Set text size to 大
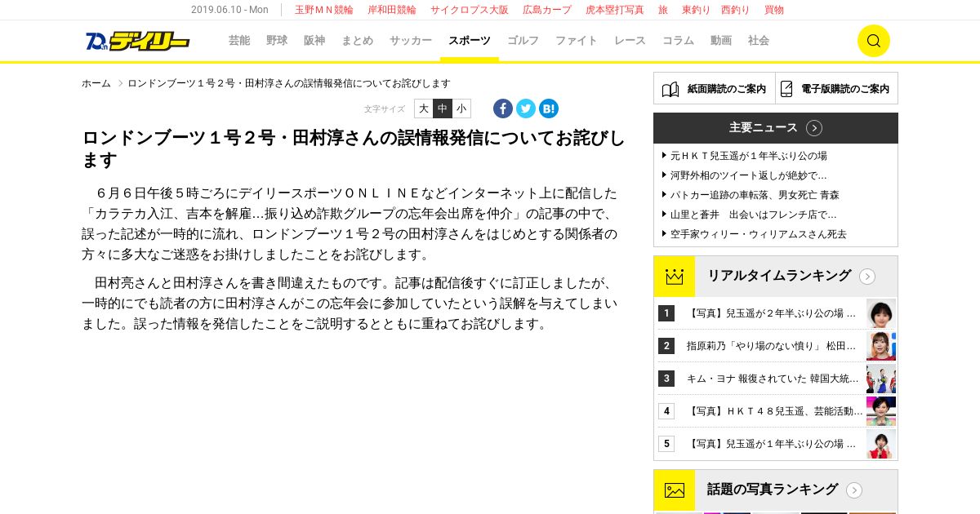980x514 pixels. (424, 109)
